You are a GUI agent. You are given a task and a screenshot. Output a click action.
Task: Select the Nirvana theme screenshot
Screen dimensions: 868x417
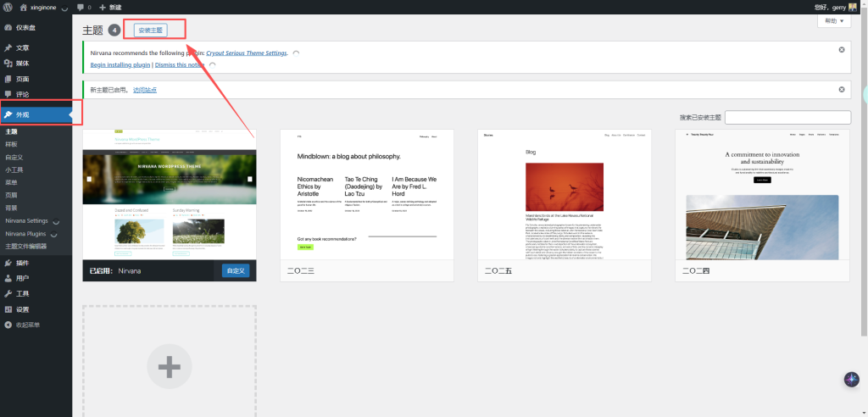coord(170,194)
